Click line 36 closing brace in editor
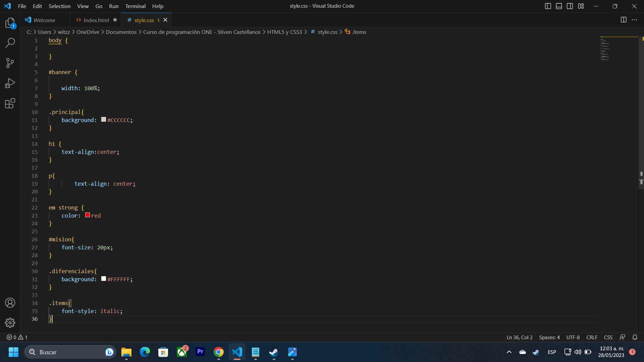Image resolution: width=644 pixels, height=362 pixels. [x=50, y=319]
